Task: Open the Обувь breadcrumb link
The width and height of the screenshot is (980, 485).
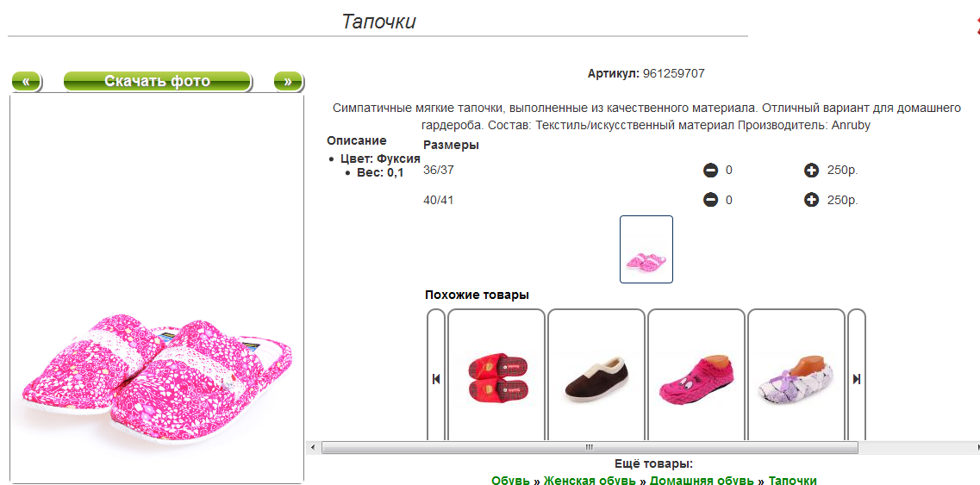Action: [x=510, y=480]
